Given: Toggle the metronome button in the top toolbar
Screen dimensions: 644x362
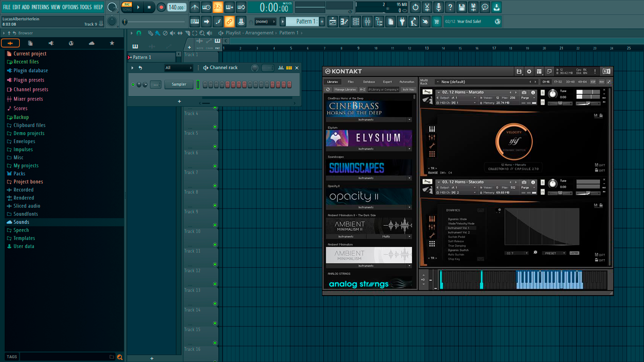Looking at the screenshot, I should point(195,8).
